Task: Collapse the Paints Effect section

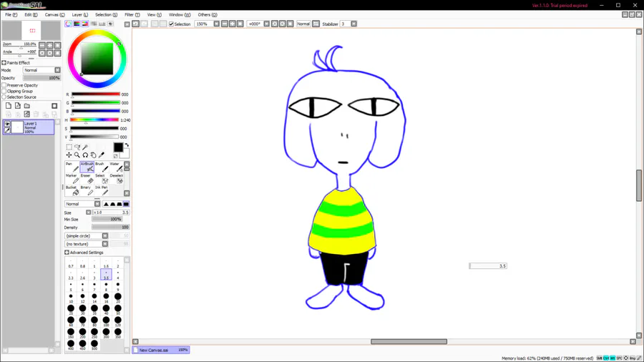Action: tap(4, 63)
